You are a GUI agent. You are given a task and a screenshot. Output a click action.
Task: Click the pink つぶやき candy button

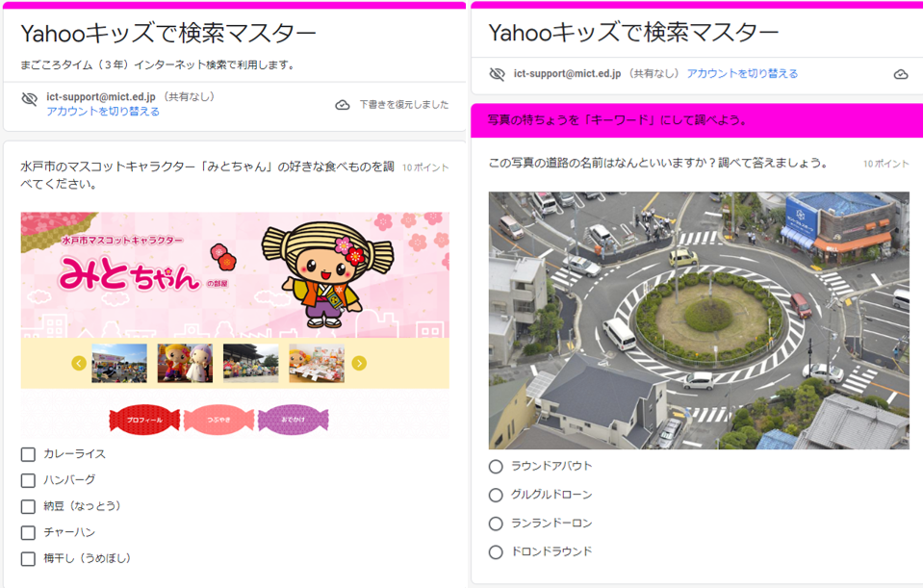(218, 420)
